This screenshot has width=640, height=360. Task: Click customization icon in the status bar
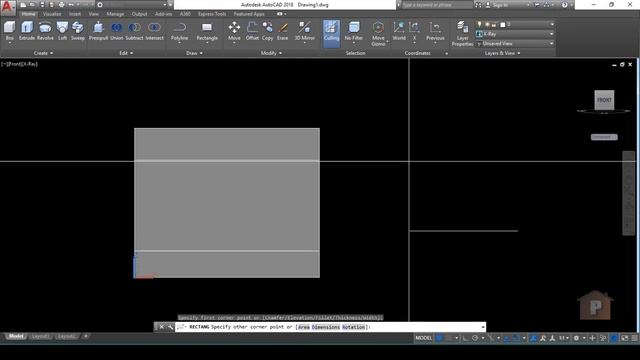point(635,338)
